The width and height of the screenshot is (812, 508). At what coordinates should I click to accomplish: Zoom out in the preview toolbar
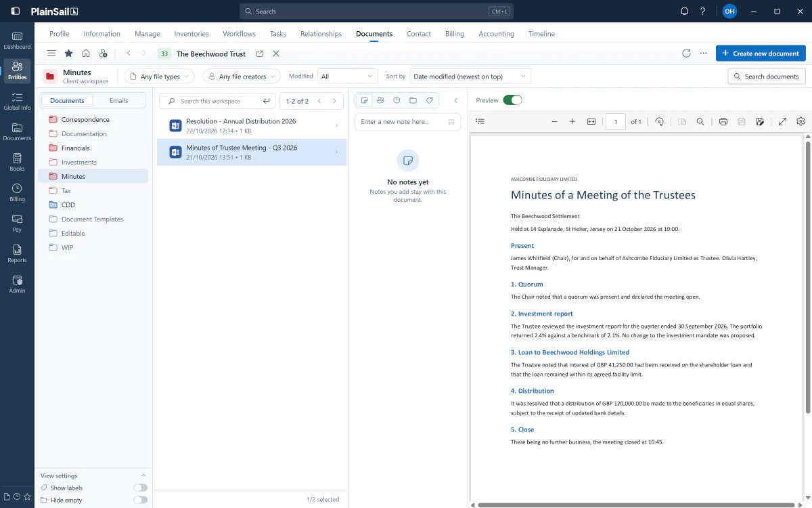tap(554, 121)
